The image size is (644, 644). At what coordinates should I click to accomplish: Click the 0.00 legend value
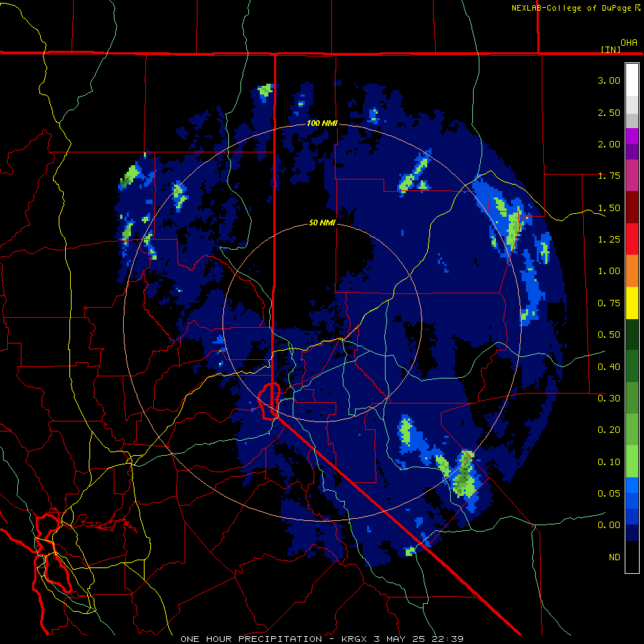click(x=609, y=525)
